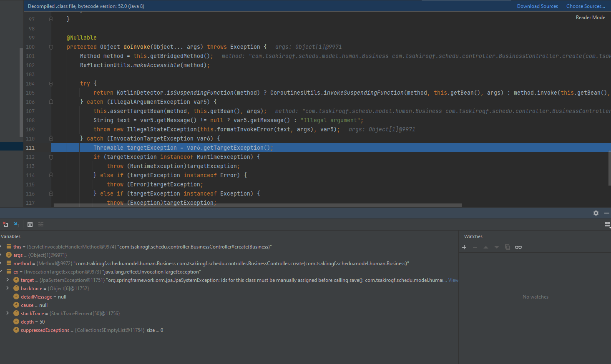
Task: Click the field icon beside 'cause'
Action: (x=16, y=305)
